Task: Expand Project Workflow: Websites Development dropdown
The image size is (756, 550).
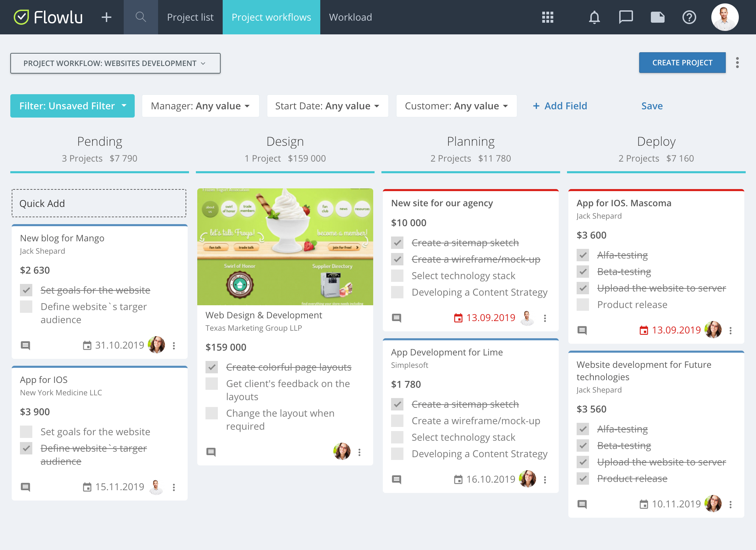Action: point(115,63)
